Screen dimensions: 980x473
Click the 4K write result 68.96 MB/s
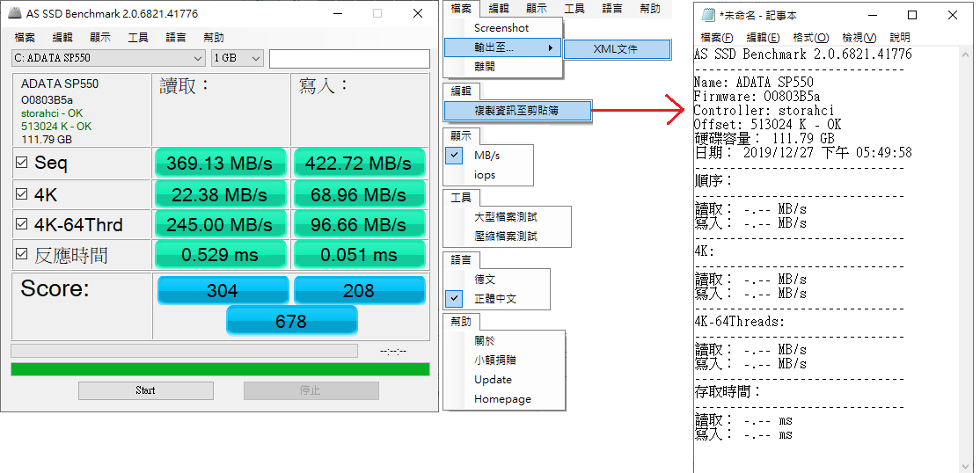359,195
